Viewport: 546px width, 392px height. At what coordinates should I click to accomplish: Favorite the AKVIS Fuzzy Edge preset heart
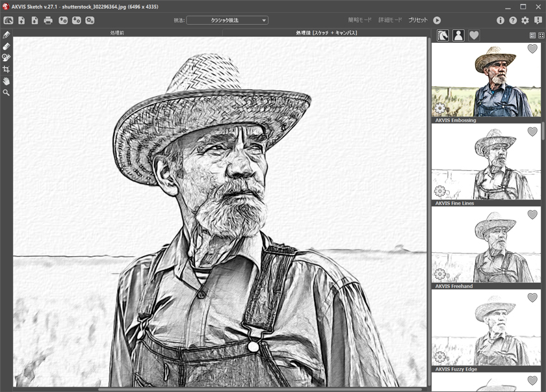click(x=532, y=298)
